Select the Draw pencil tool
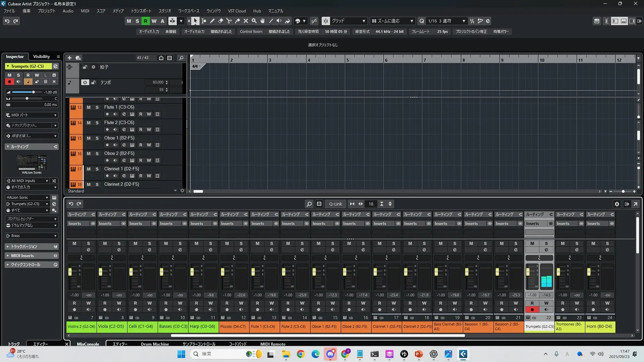Screen dimensions: 644x362 click(x=212, y=21)
